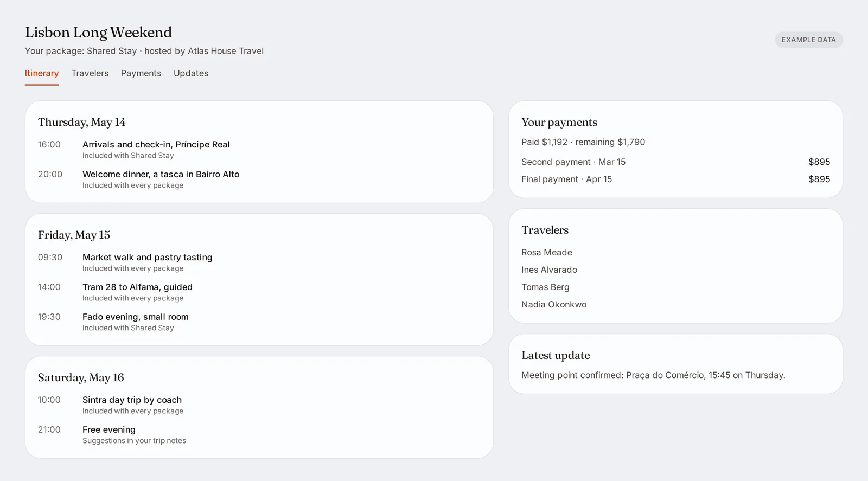Click the "Your payments" heading
The height and width of the screenshot is (481, 868).
[x=559, y=122]
